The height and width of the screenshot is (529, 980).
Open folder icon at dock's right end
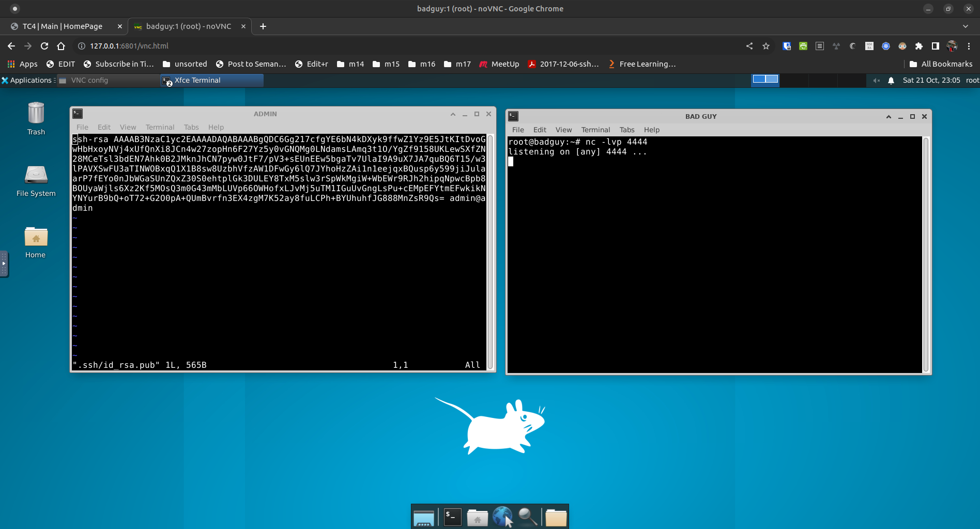[x=556, y=517]
